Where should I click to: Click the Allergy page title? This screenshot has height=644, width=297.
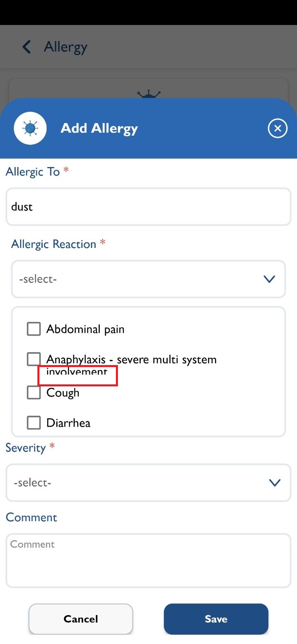coord(66,47)
